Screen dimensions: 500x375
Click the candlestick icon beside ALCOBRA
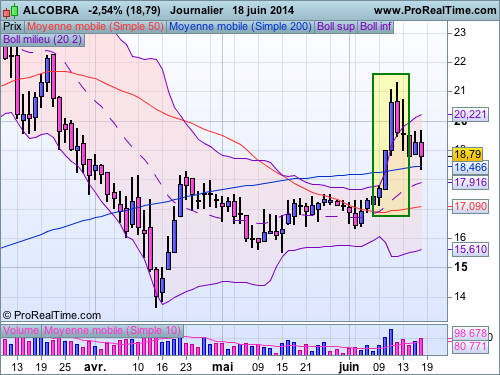coord(10,11)
